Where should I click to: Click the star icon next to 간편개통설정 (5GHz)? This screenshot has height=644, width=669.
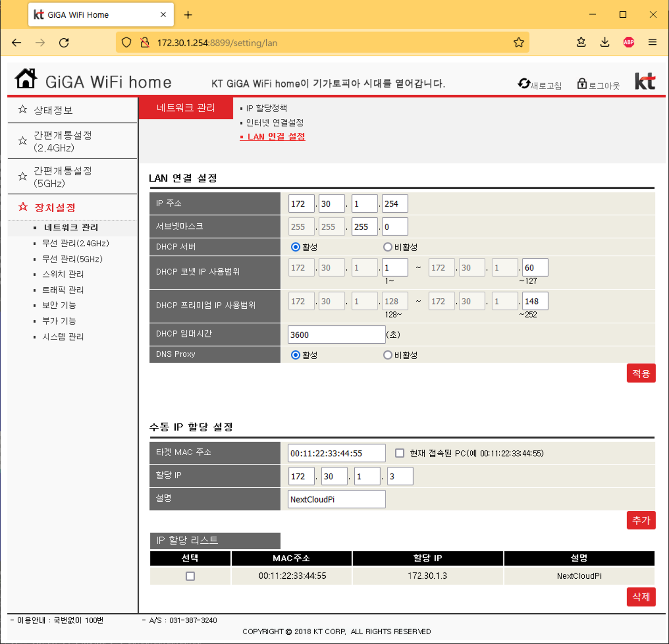click(23, 176)
